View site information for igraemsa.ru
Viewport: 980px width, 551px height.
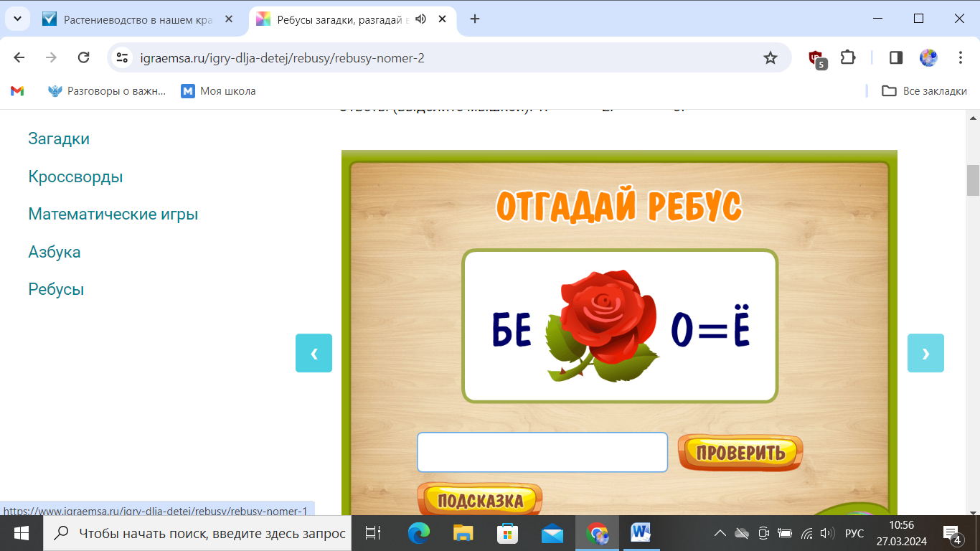[x=123, y=57]
